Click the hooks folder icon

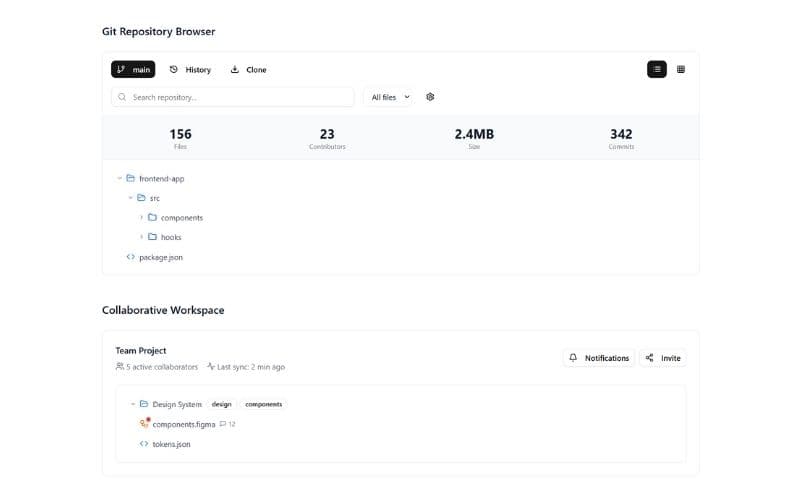(152, 237)
